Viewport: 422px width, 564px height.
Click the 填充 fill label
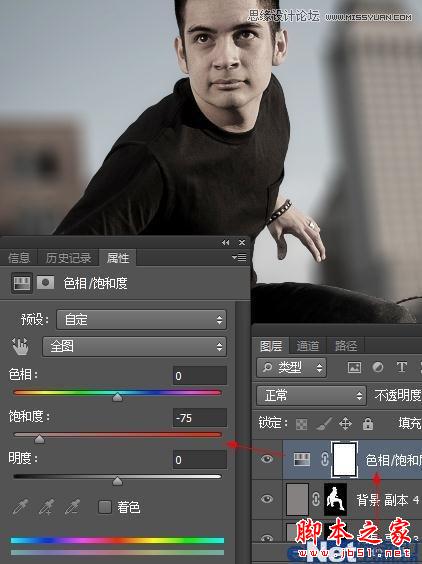click(410, 423)
